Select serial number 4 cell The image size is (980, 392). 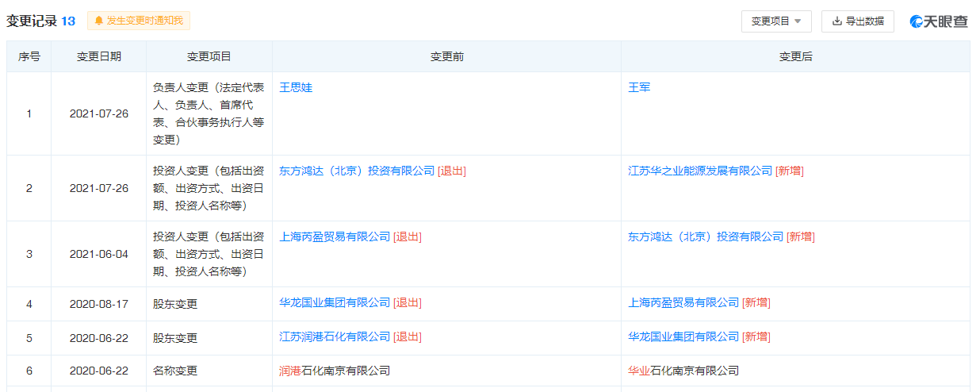pyautogui.click(x=29, y=304)
